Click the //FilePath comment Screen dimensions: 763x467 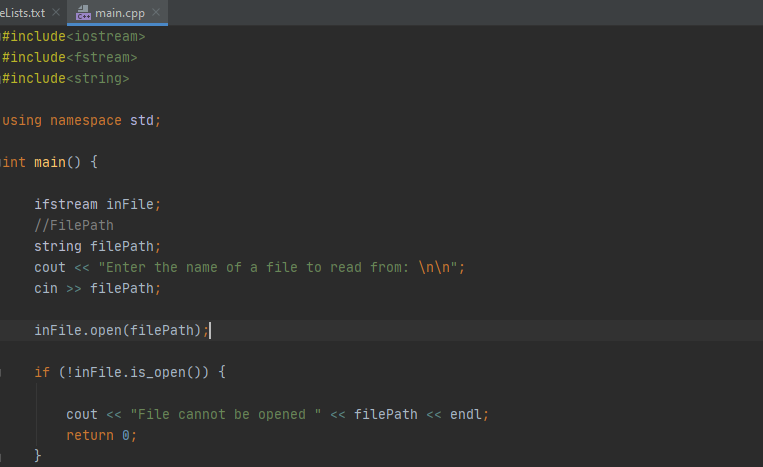click(x=74, y=225)
